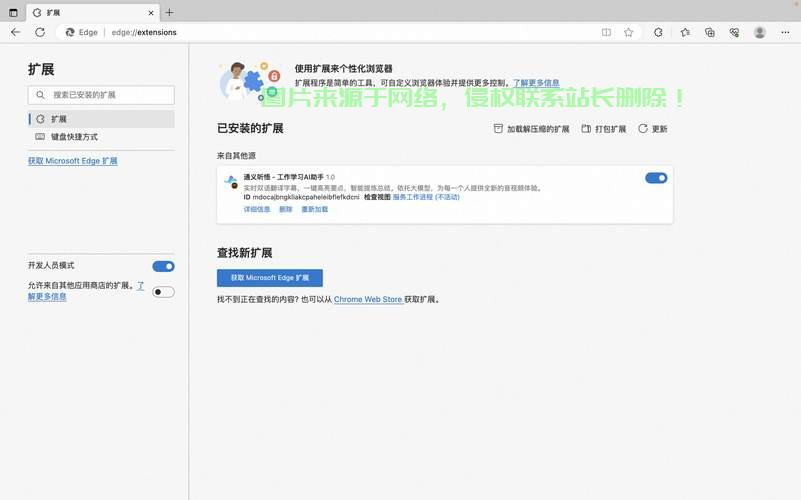This screenshot has width=801, height=500.
Task: Open 服务工作进程 (不活动) link
Action: coord(426,197)
